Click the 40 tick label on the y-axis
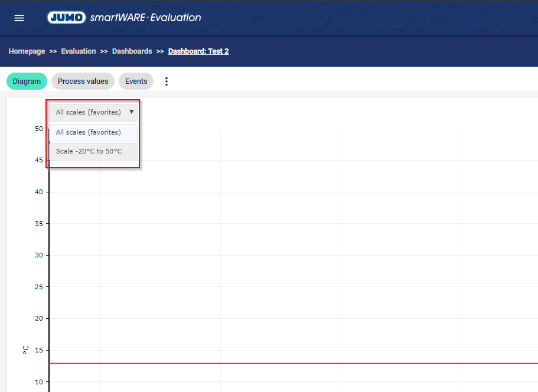The height and width of the screenshot is (392, 538). 38,192
